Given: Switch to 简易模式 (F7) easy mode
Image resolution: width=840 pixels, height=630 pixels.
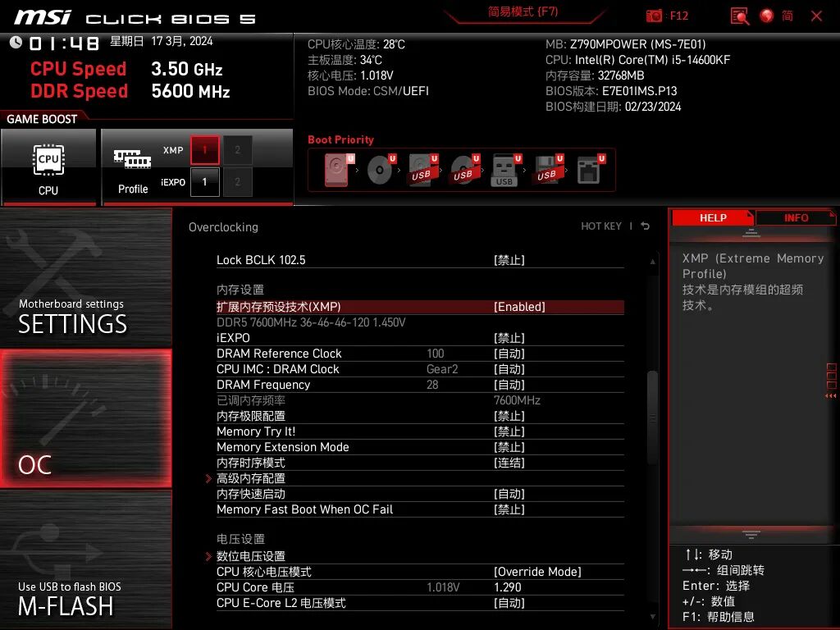Looking at the screenshot, I should click(523, 11).
